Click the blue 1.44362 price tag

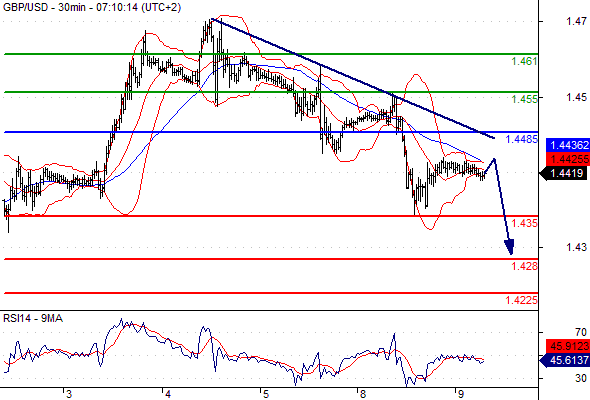click(x=568, y=145)
